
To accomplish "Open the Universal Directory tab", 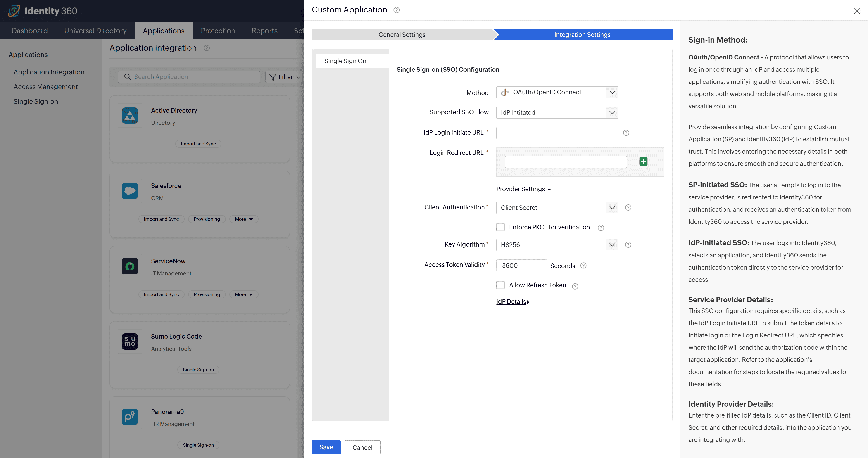I will pyautogui.click(x=95, y=31).
